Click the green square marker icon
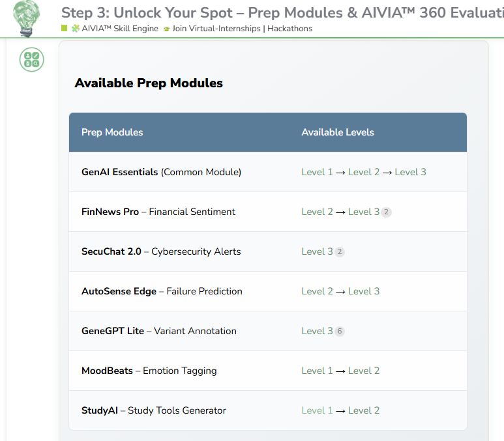The height and width of the screenshot is (441, 504). pyautogui.click(x=65, y=28)
